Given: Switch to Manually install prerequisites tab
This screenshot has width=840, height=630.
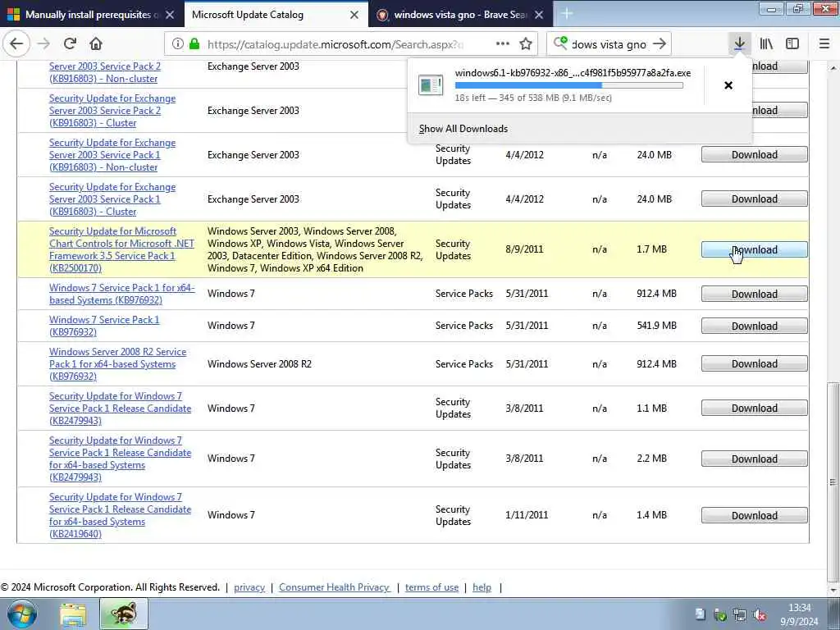Looking at the screenshot, I should [91, 15].
